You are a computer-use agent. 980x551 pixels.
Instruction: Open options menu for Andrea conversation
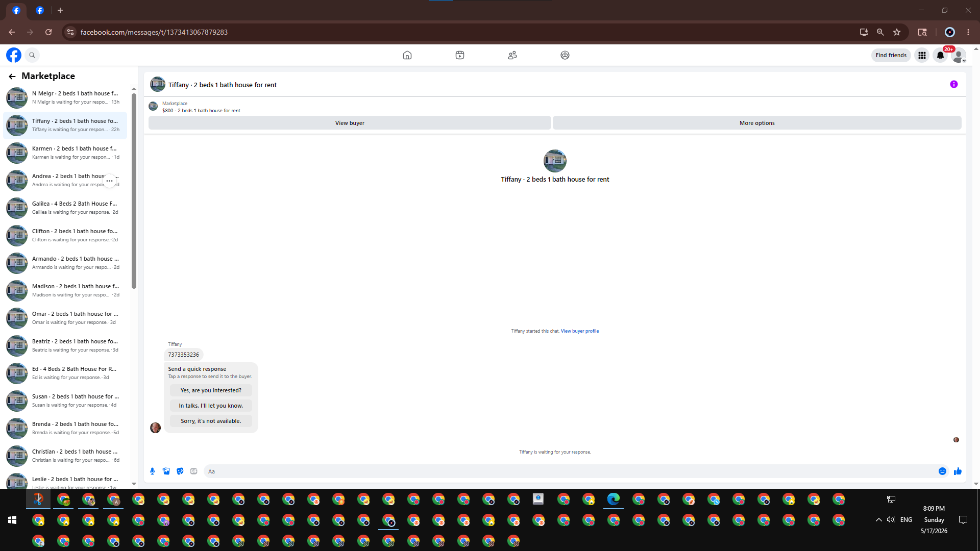coord(109,181)
